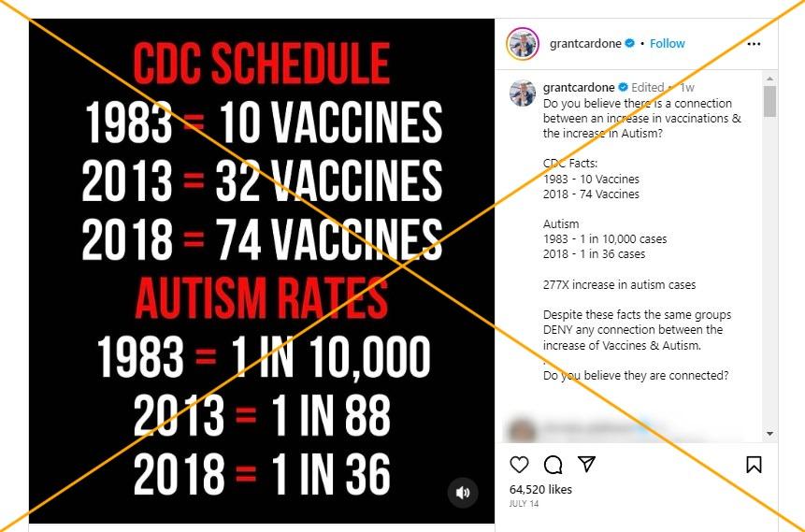Open the three-dot more options menu
This screenshot has height=532, width=805.
754,44
